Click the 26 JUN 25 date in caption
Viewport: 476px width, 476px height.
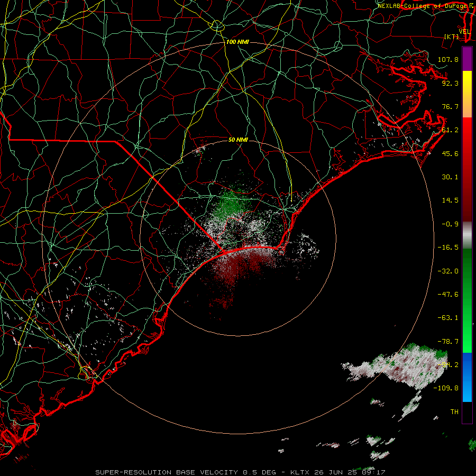click(335, 472)
